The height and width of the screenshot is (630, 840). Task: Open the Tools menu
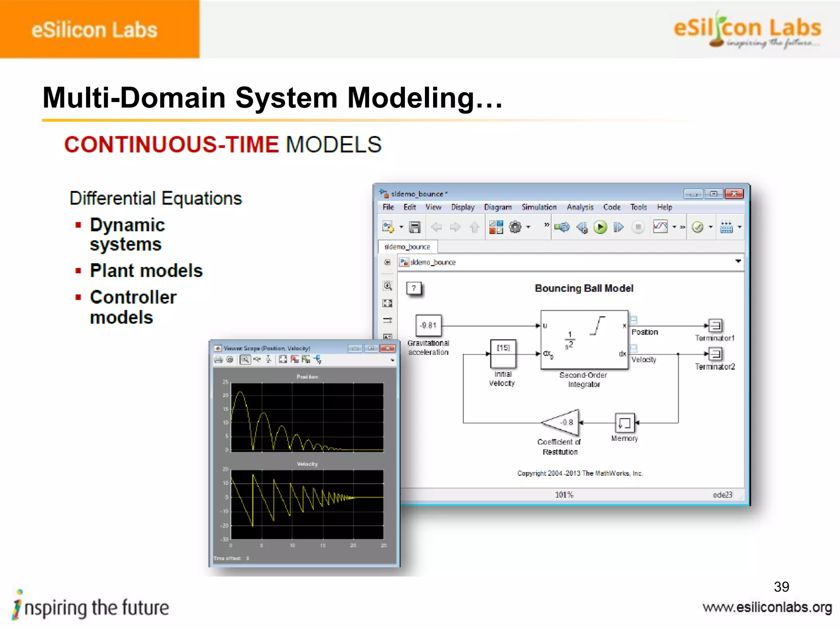click(638, 207)
